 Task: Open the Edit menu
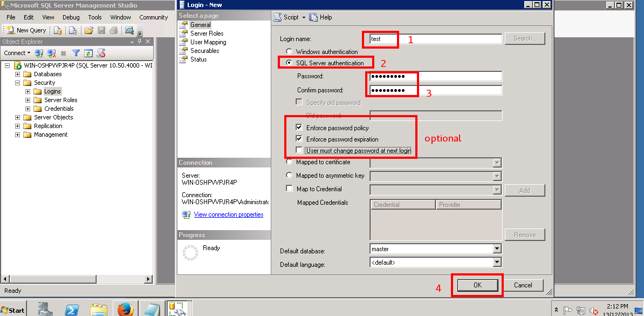(29, 17)
